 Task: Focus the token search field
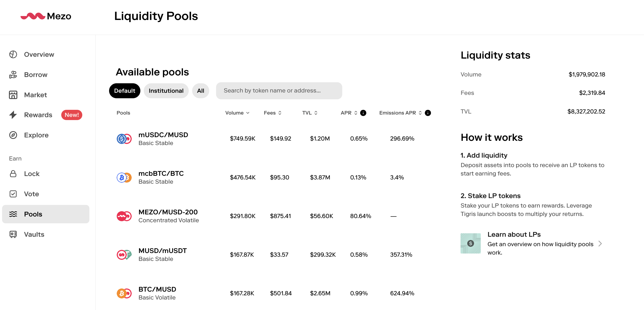(279, 91)
